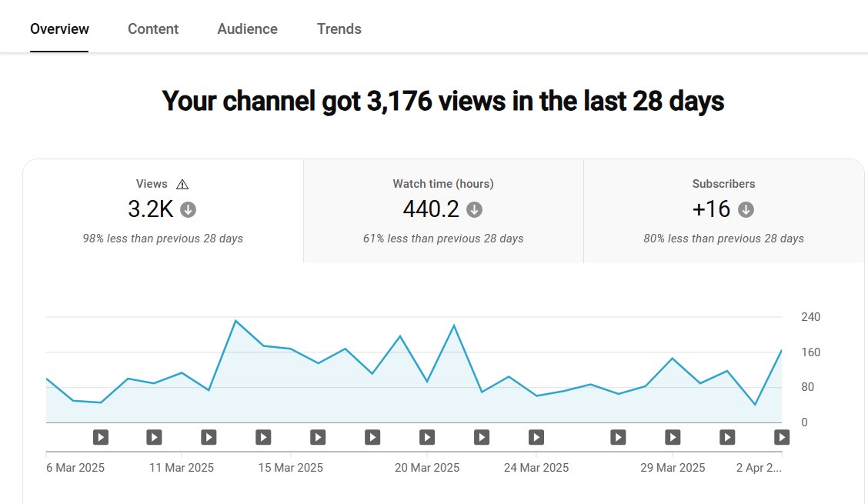Select the Watch time (hours) metric card
Viewport: 868px width, 504px height.
click(x=443, y=211)
